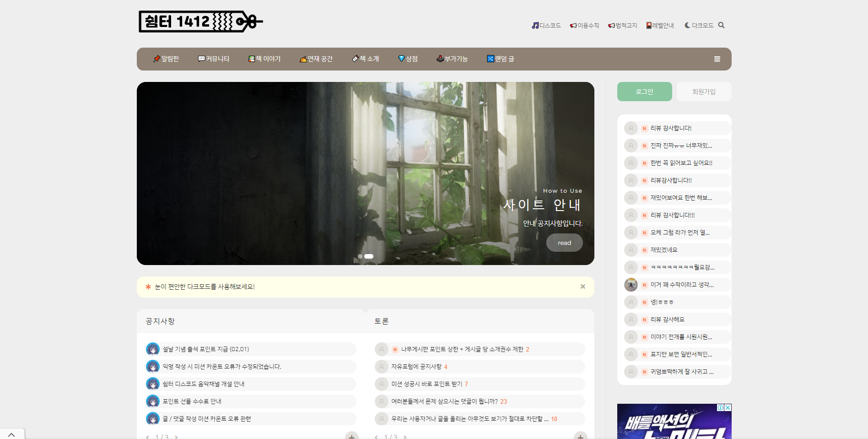The image size is (868, 439).
Task: Open the 디스코드 link in header
Action: point(546,26)
